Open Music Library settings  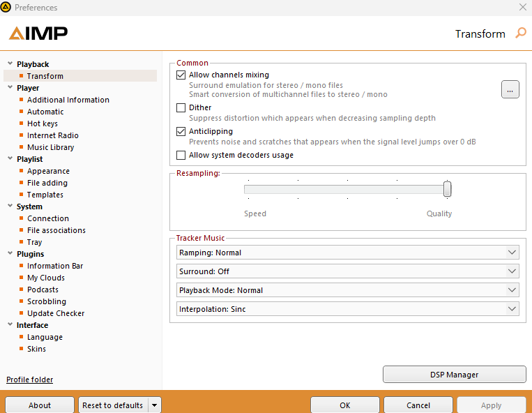coord(51,147)
